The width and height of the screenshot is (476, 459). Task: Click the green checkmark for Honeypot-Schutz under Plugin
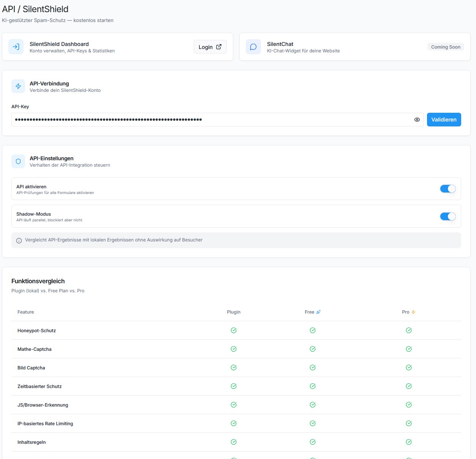click(x=234, y=330)
